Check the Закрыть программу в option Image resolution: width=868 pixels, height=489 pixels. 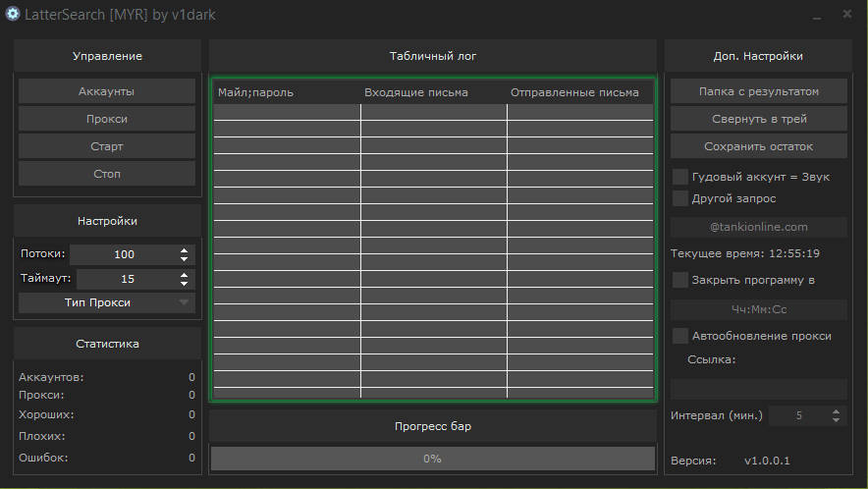(x=679, y=280)
